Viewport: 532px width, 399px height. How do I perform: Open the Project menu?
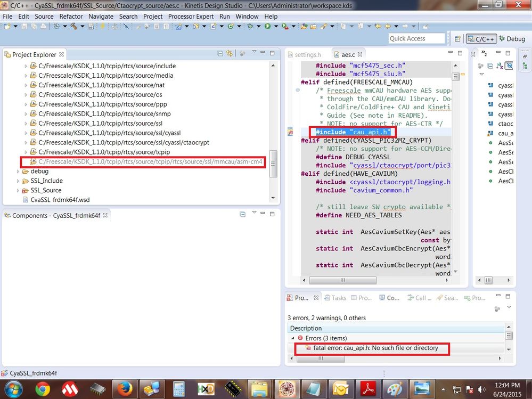[153, 17]
